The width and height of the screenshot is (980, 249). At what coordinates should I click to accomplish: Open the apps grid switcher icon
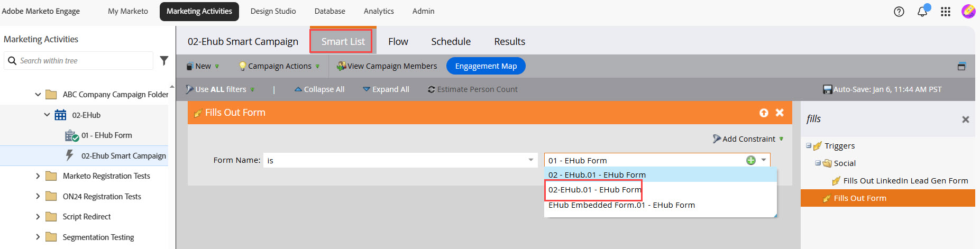[946, 12]
